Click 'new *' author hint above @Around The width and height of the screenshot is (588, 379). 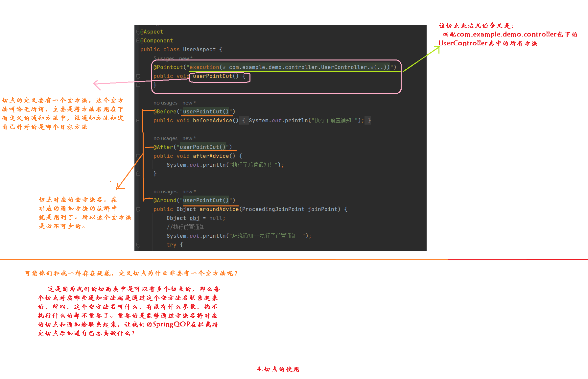(189, 192)
